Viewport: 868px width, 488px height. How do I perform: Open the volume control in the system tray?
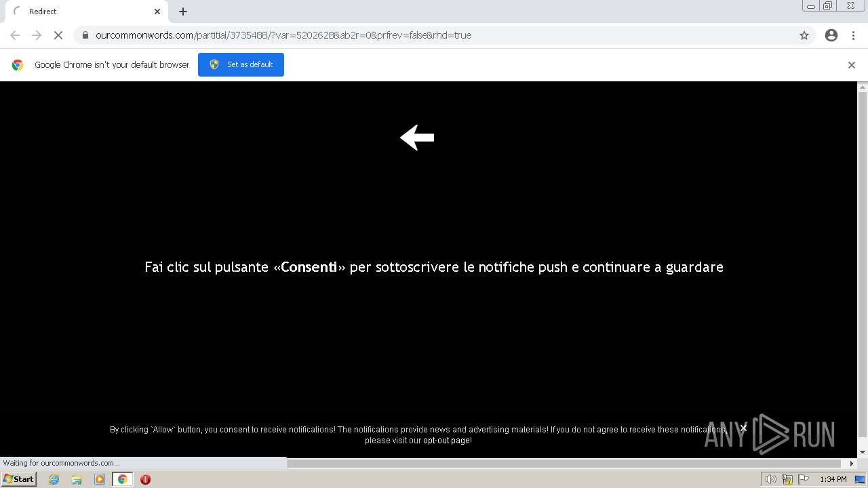(x=770, y=479)
